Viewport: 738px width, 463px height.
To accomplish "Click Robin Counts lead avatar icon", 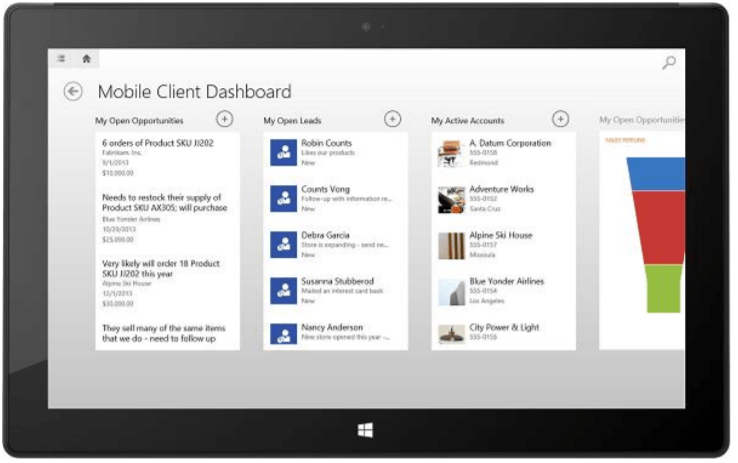I will [283, 152].
